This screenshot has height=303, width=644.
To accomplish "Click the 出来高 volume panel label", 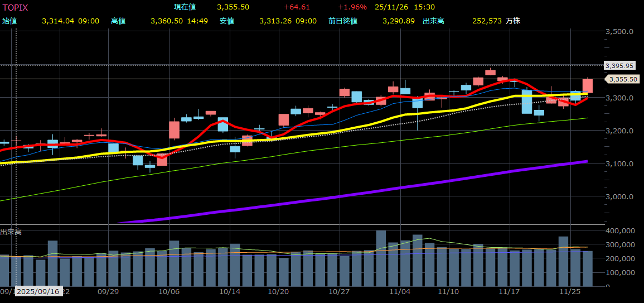I will click(x=11, y=232).
